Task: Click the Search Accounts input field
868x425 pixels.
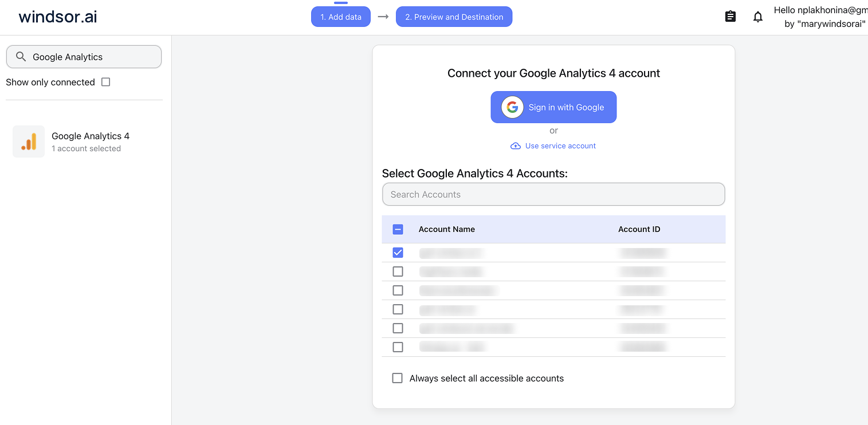Action: [x=553, y=194]
